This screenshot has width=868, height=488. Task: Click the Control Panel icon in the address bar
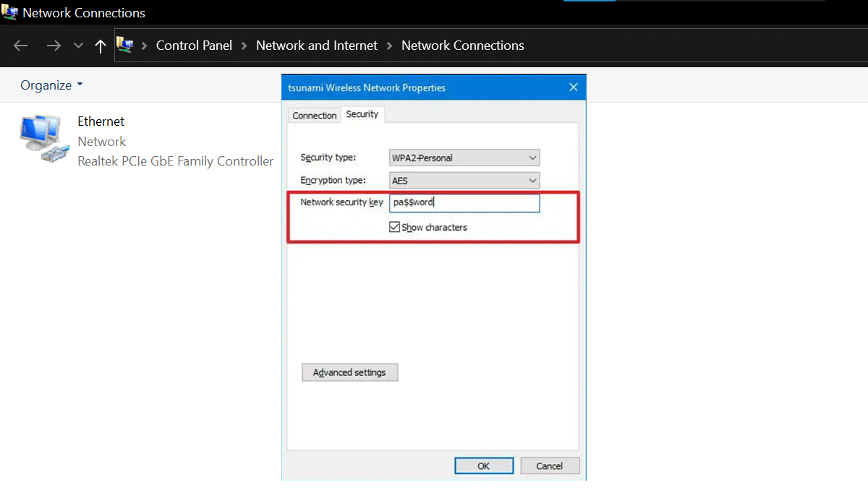tap(125, 46)
